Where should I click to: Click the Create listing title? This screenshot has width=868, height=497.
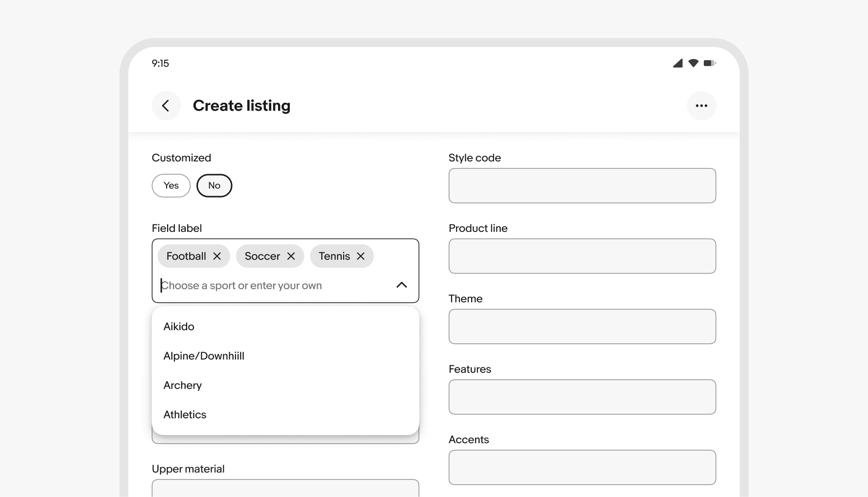click(241, 106)
